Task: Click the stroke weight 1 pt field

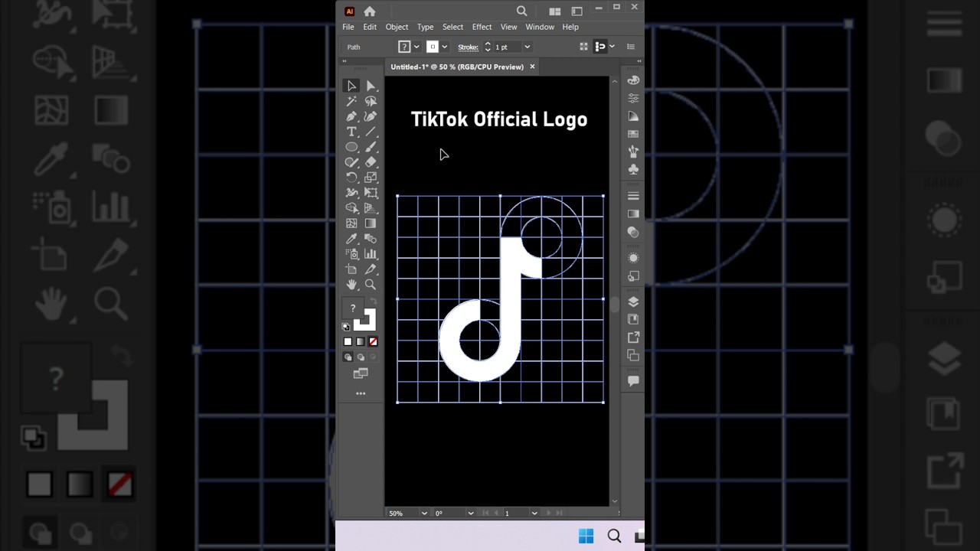Action: point(507,47)
